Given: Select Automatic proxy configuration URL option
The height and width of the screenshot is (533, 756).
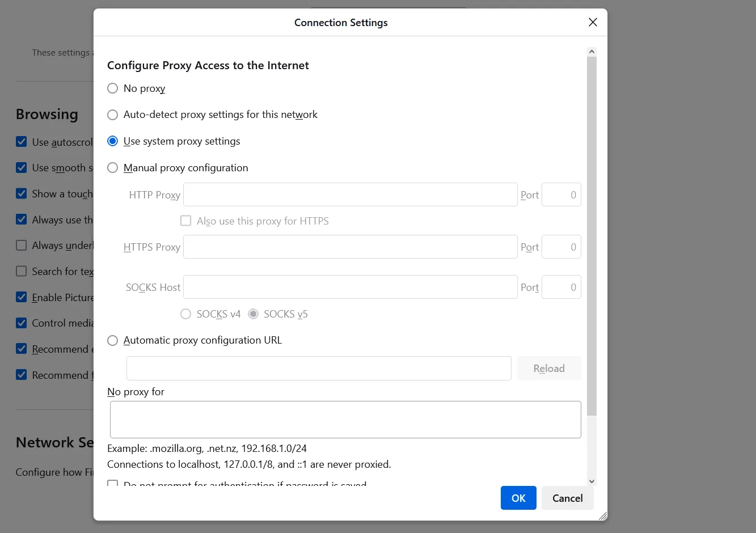Looking at the screenshot, I should click(x=113, y=340).
